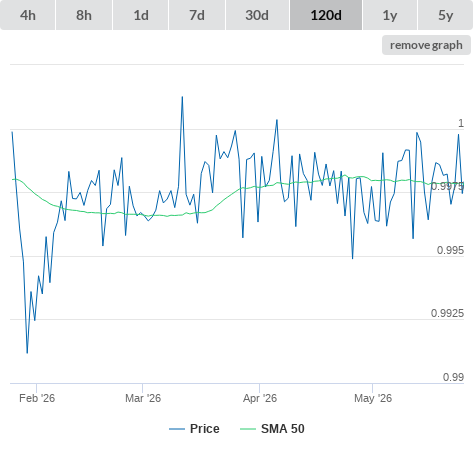Screen dimensions: 474x455
Task: Click the highest price spike in March
Action: click(182, 97)
